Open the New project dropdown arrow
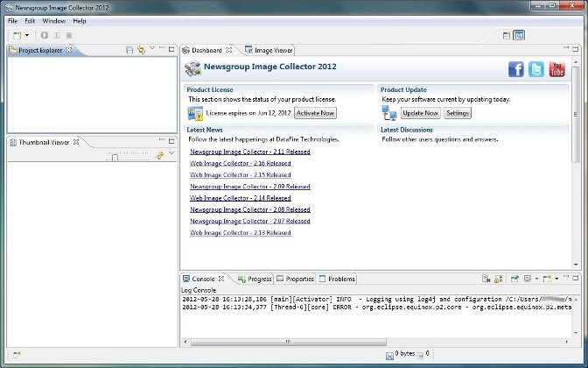 click(x=27, y=35)
